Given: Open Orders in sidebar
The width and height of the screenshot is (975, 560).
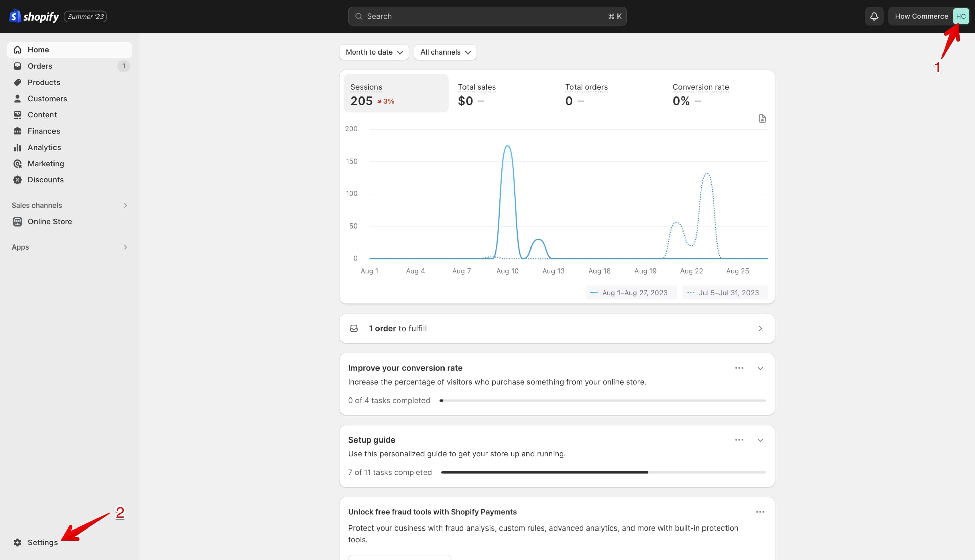Looking at the screenshot, I should pos(70,66).
